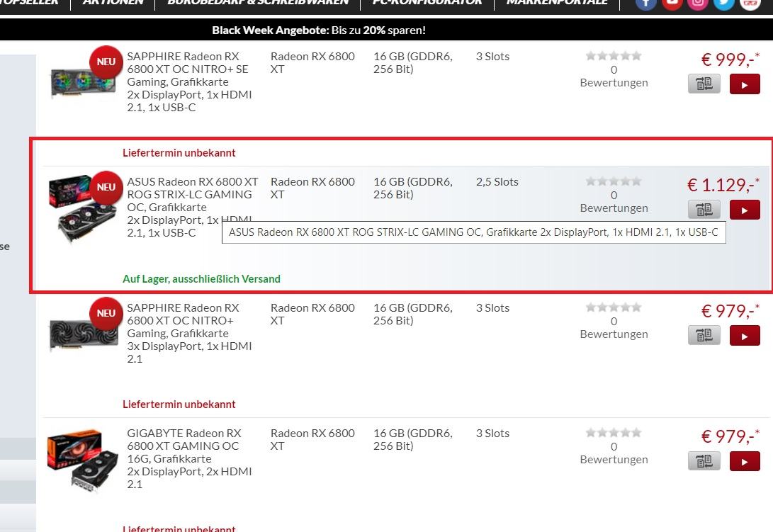Click € 979,- price in GIGABYTE row

[730, 436]
